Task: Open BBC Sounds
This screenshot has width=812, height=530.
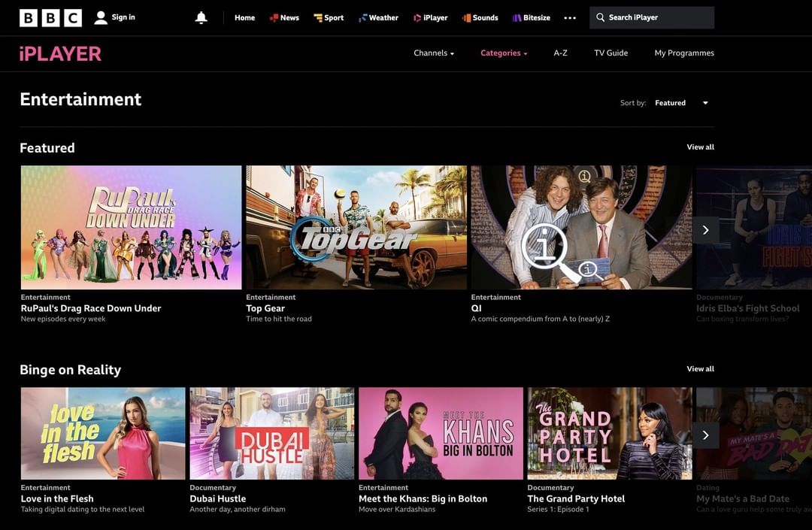Action: click(x=480, y=18)
